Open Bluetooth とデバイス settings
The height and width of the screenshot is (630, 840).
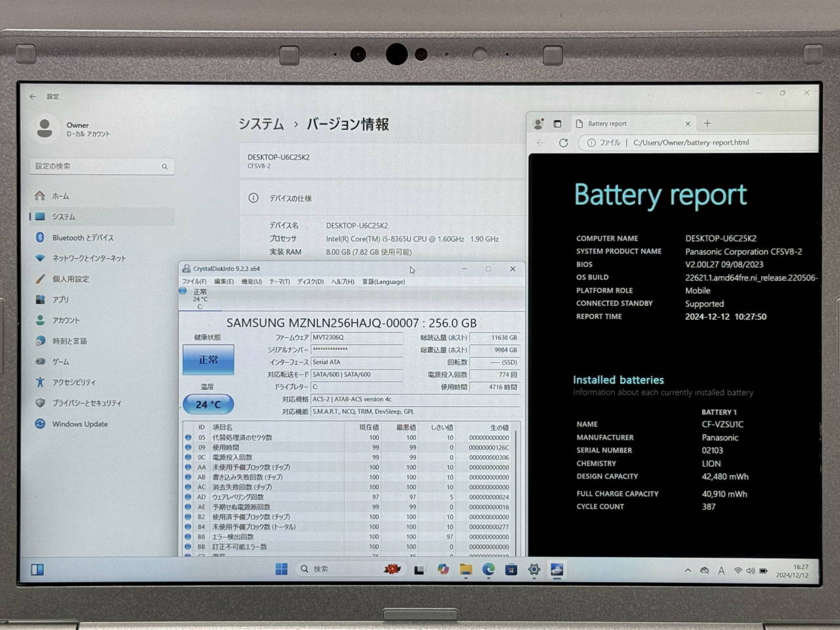(102, 238)
